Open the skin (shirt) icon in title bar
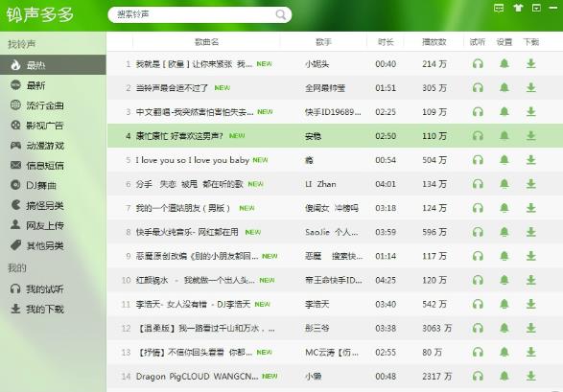Image resolution: width=563 pixels, height=392 pixels. click(518, 8)
